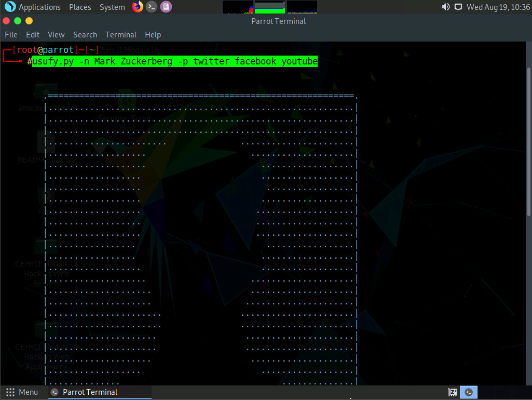Click the terminal's vertical scrollbar
Image resolution: width=532 pixels, height=400 pixels.
tap(528, 142)
